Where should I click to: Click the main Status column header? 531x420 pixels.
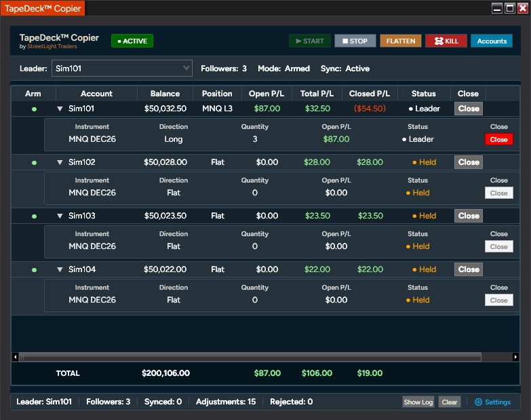(x=424, y=94)
